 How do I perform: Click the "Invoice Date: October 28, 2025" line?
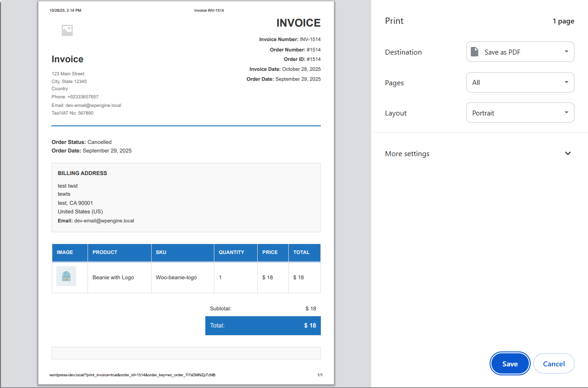[x=285, y=69]
